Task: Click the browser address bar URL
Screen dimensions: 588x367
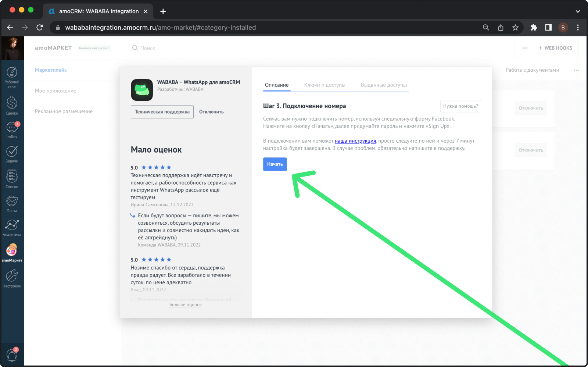Action: click(x=160, y=28)
